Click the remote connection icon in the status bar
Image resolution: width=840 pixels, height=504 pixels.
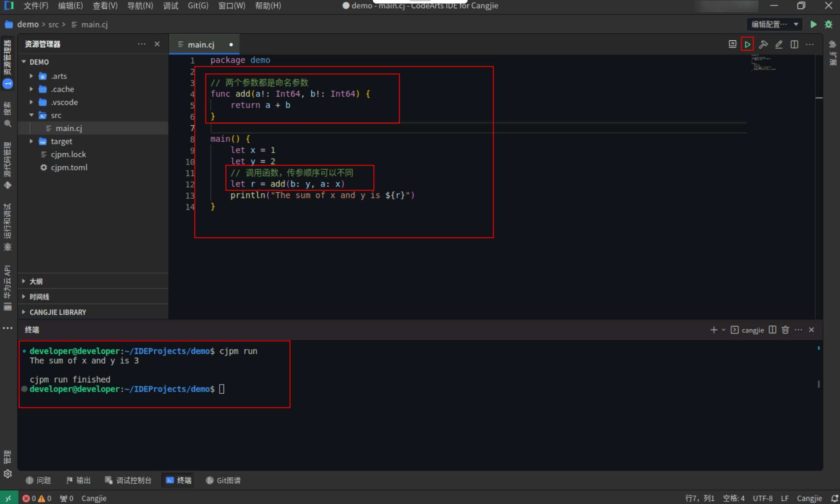[x=8, y=498]
